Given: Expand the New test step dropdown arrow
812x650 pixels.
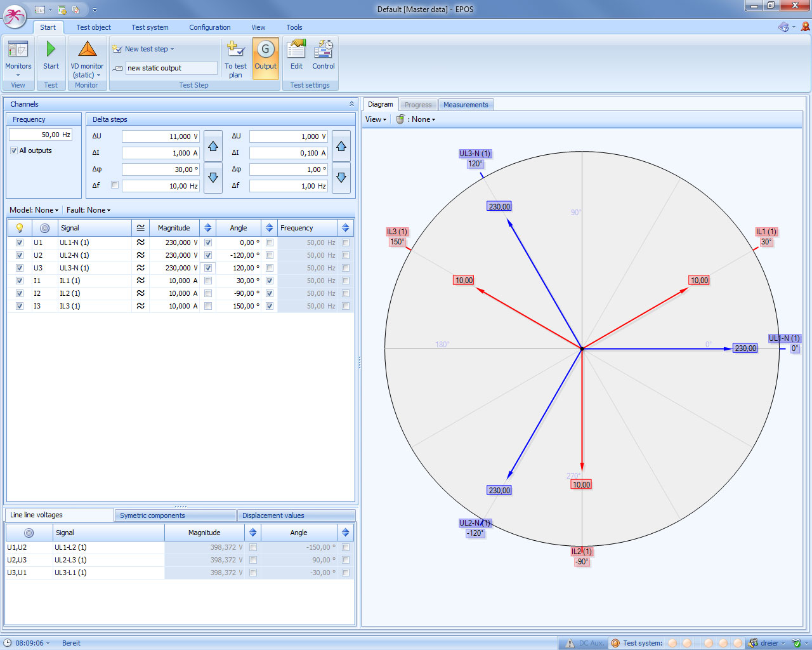Looking at the screenshot, I should 172,49.
